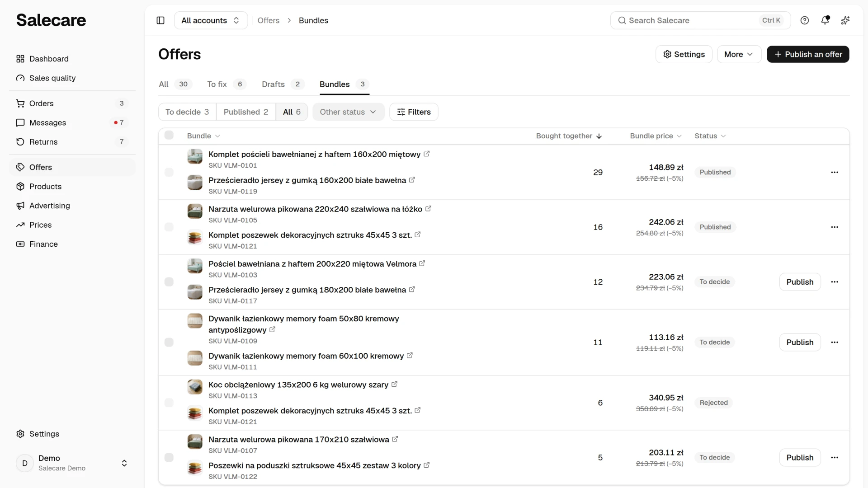Select the Komplet pościeli bawełnianej bundle checkbox
Screen dimensions: 868x488
(169, 172)
